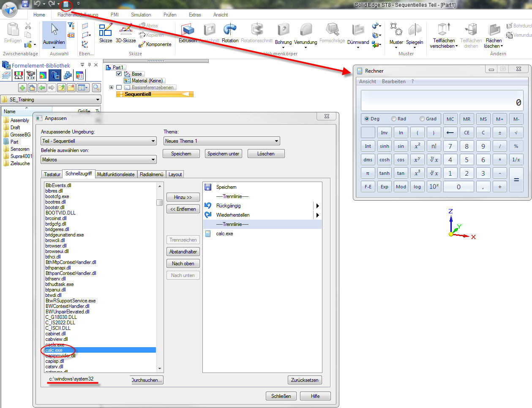Open the Thema dropdown Neues Thema 1
532x408 pixels.
pos(221,141)
